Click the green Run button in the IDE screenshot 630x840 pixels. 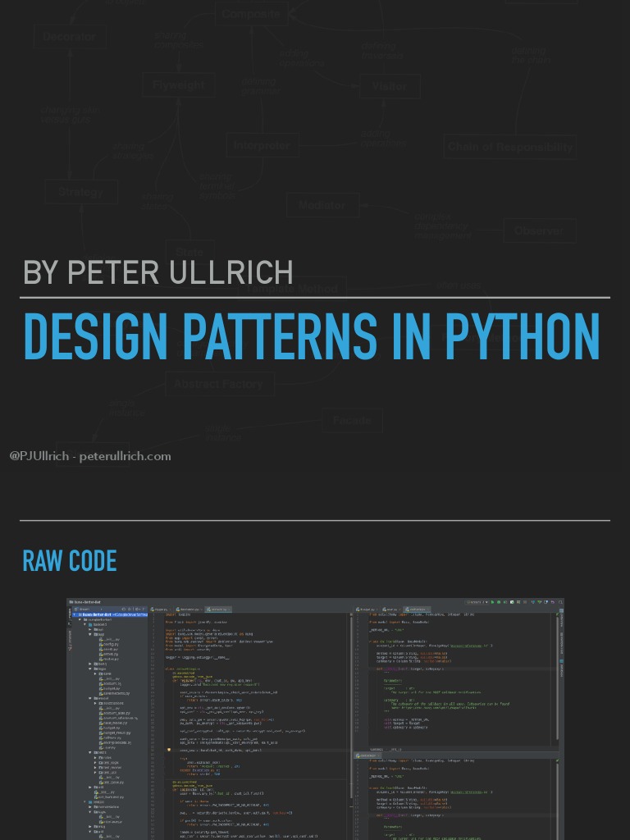click(492, 602)
